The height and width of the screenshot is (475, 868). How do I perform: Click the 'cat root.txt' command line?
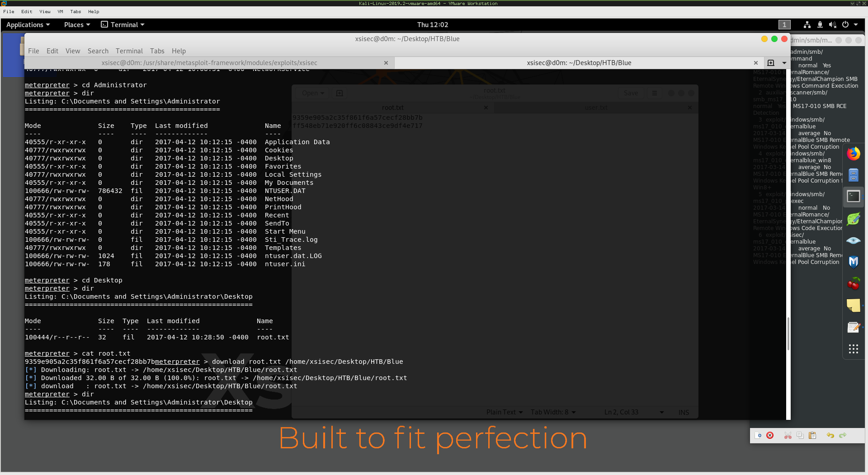(x=77, y=353)
